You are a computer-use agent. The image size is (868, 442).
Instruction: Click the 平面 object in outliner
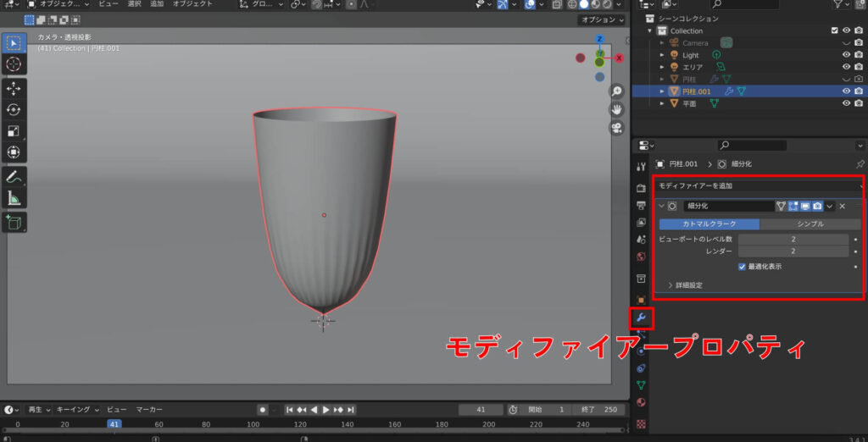[x=689, y=103]
